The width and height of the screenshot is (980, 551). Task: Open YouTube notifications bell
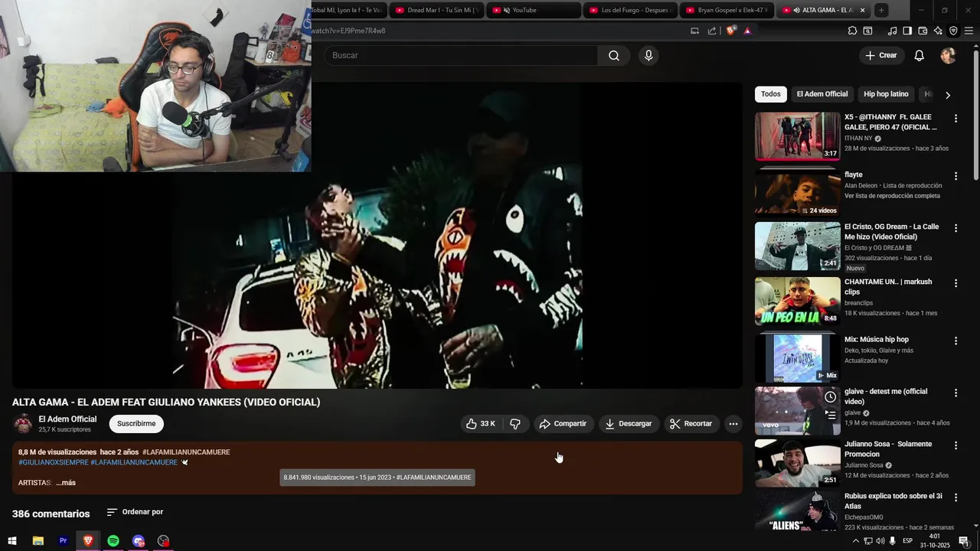pyautogui.click(x=920, y=55)
